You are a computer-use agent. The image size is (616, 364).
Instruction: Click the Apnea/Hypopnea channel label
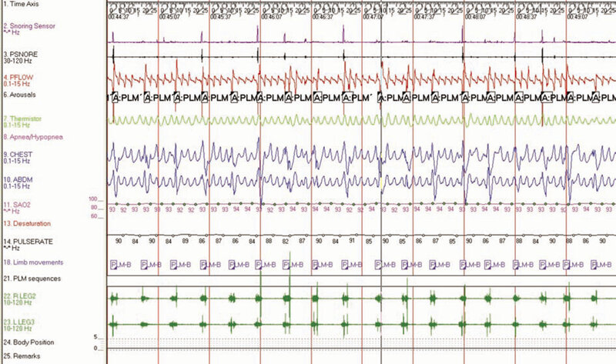pyautogui.click(x=33, y=137)
